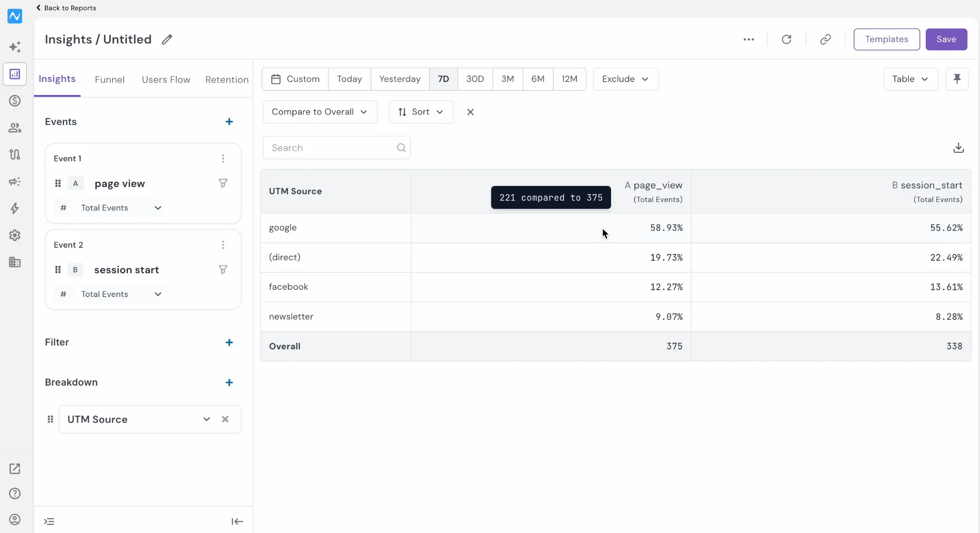Image resolution: width=980 pixels, height=533 pixels.
Task: Open the campaigns megaphone icon in the sidebar
Action: (15, 181)
